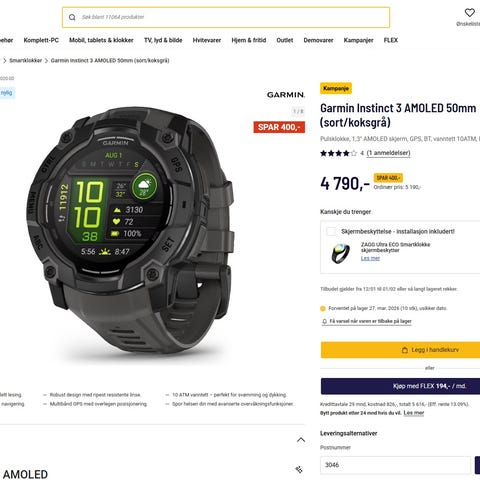Viewport: 480px width, 480px height.
Task: Click the bell icon for stock notification
Action: (324, 321)
